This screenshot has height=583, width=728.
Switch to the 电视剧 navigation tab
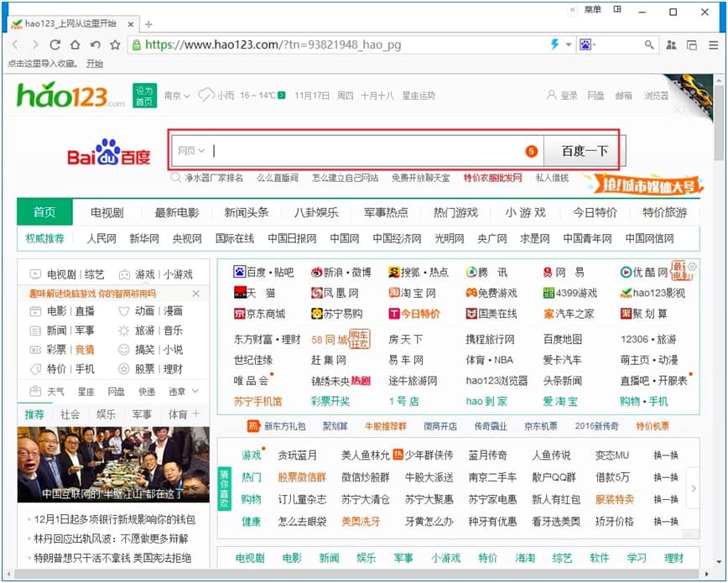(x=107, y=212)
